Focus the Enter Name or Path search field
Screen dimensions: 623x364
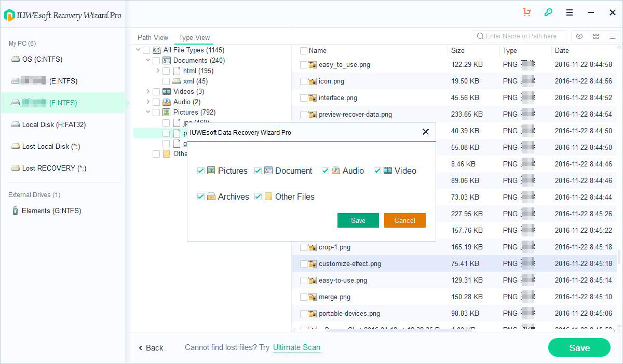coord(520,36)
